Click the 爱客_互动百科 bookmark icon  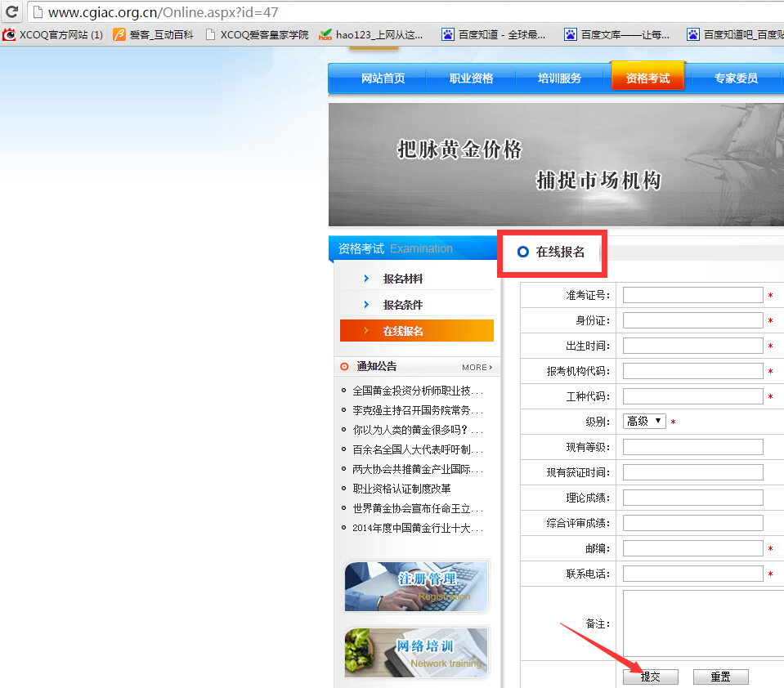pos(119,34)
